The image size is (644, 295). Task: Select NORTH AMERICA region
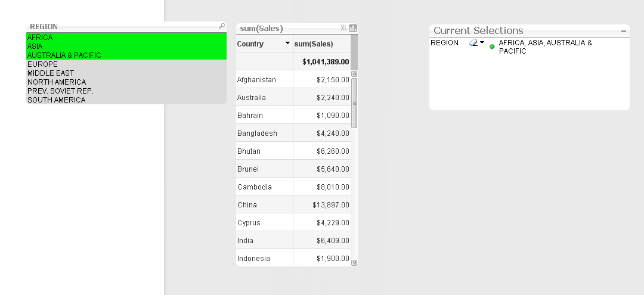pyautogui.click(x=126, y=82)
